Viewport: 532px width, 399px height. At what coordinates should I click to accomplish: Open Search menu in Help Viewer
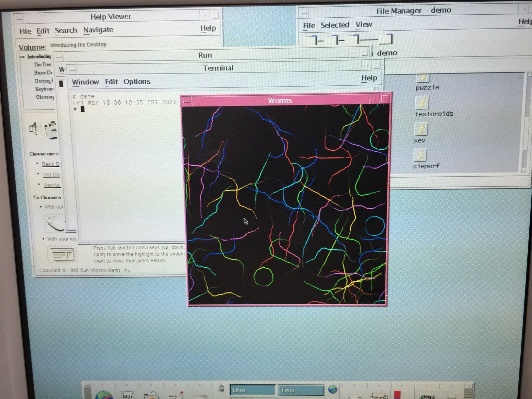[66, 31]
